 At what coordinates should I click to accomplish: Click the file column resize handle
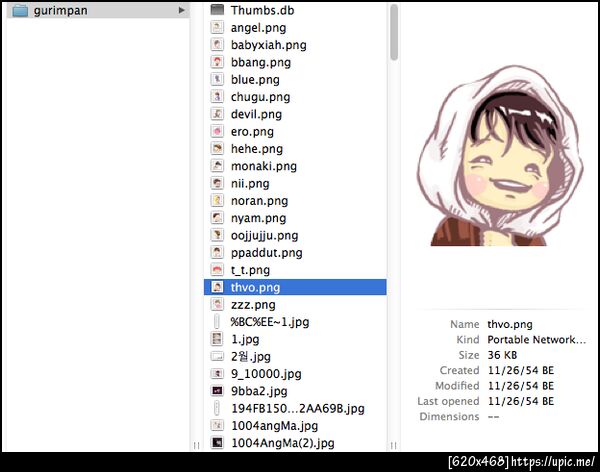point(393,445)
